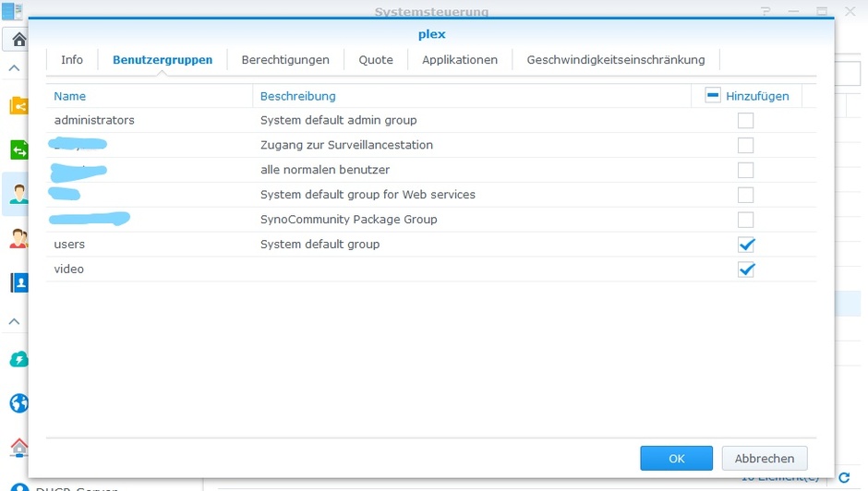Viewport: 868px width, 491px height.
Task: Sort by the Beschreibung column header
Action: [298, 96]
